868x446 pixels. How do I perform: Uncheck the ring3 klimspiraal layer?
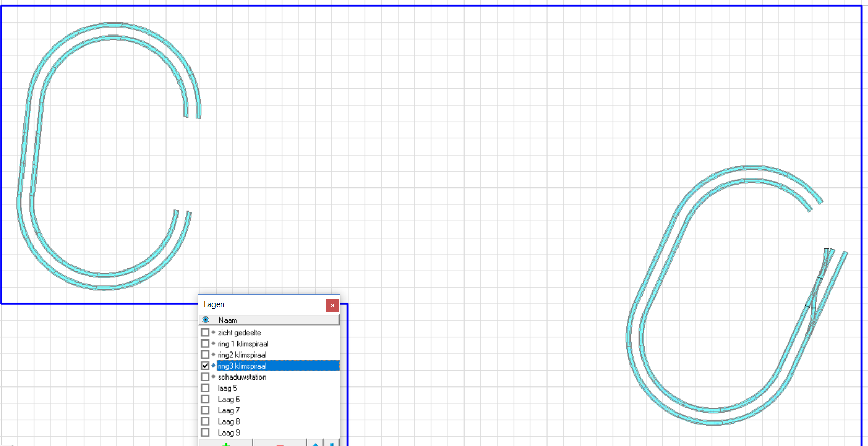click(205, 366)
